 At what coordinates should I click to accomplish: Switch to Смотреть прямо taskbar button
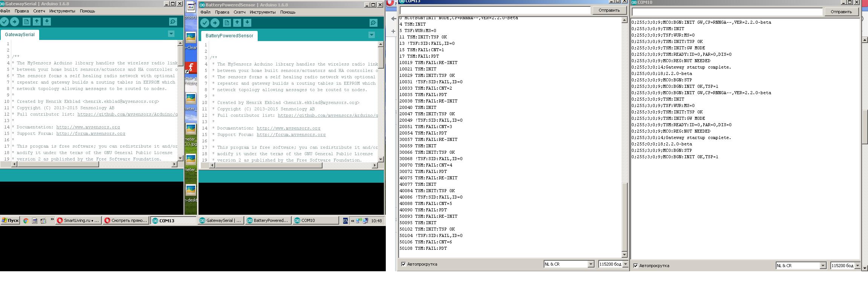point(126,221)
